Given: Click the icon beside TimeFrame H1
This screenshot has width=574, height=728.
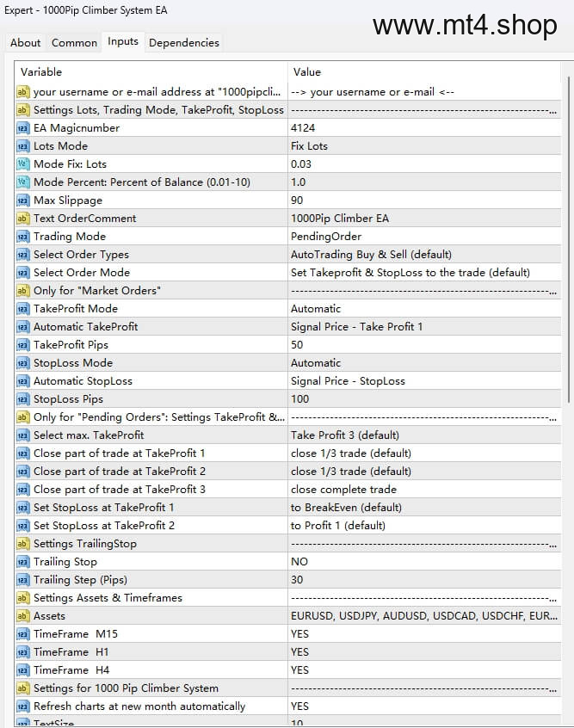Looking at the screenshot, I should coord(22,653).
